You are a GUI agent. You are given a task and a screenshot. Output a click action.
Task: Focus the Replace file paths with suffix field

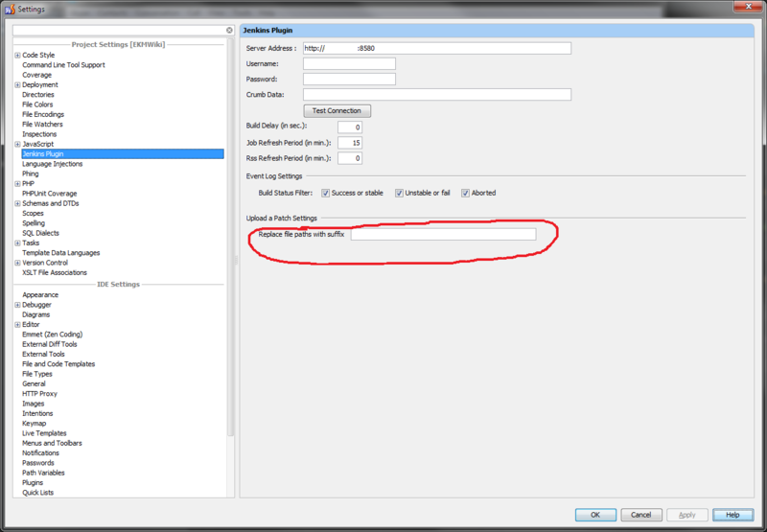443,234
